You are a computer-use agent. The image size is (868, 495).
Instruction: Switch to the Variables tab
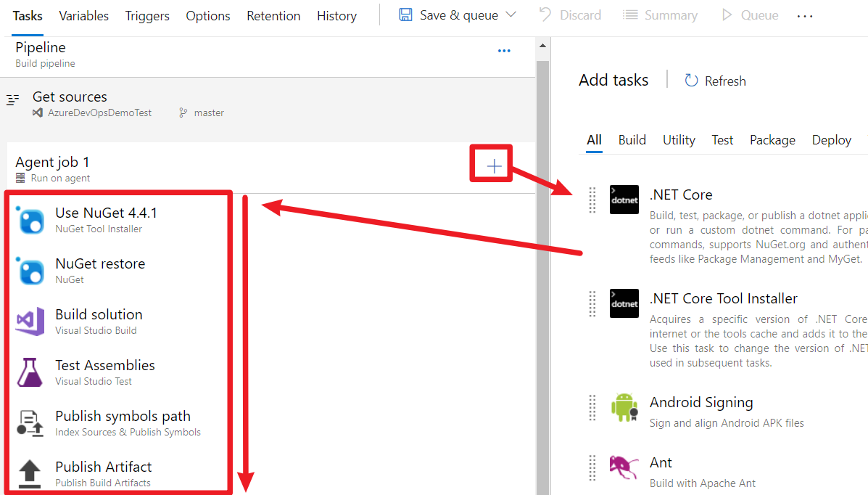pos(83,15)
